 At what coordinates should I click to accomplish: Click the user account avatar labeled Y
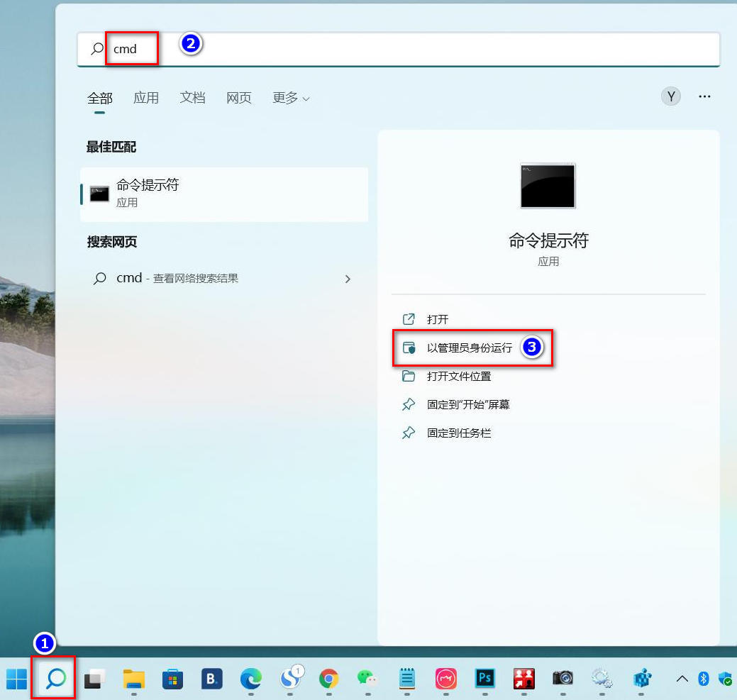coord(670,96)
